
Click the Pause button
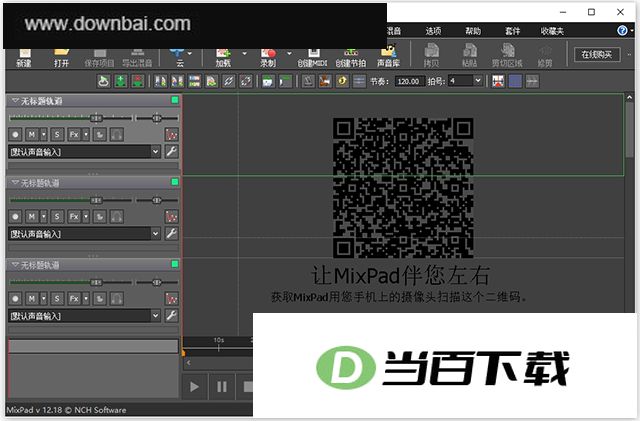tap(222, 386)
